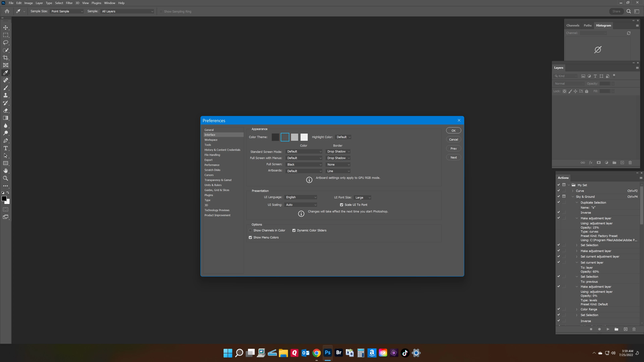Open the Filter menu
This screenshot has height=362, width=644.
tap(69, 3)
